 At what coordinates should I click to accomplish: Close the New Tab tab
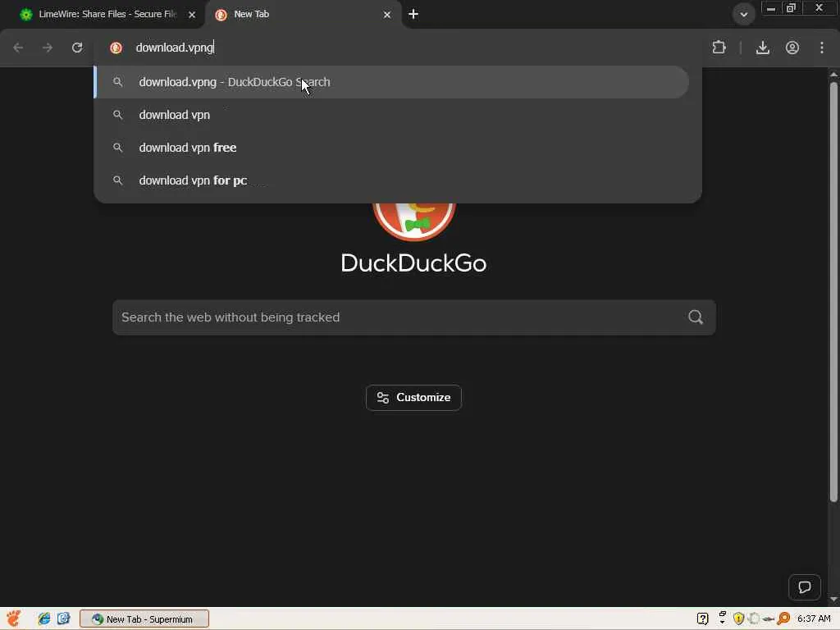tap(387, 15)
